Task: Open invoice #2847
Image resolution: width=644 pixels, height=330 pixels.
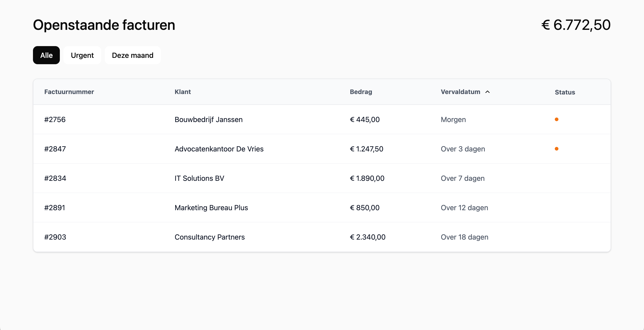Action: pos(55,149)
